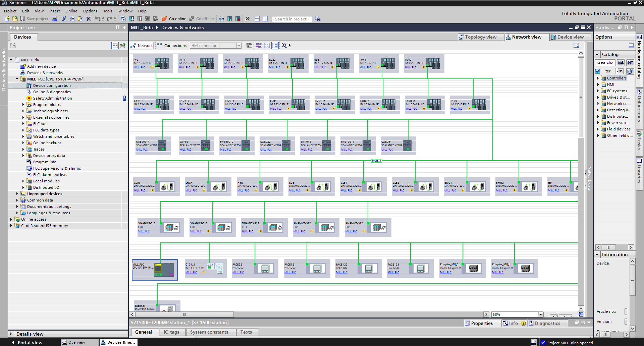The width and height of the screenshot is (644, 346).
Task: Expand Controllers folder in catalog
Action: pyautogui.click(x=598, y=78)
